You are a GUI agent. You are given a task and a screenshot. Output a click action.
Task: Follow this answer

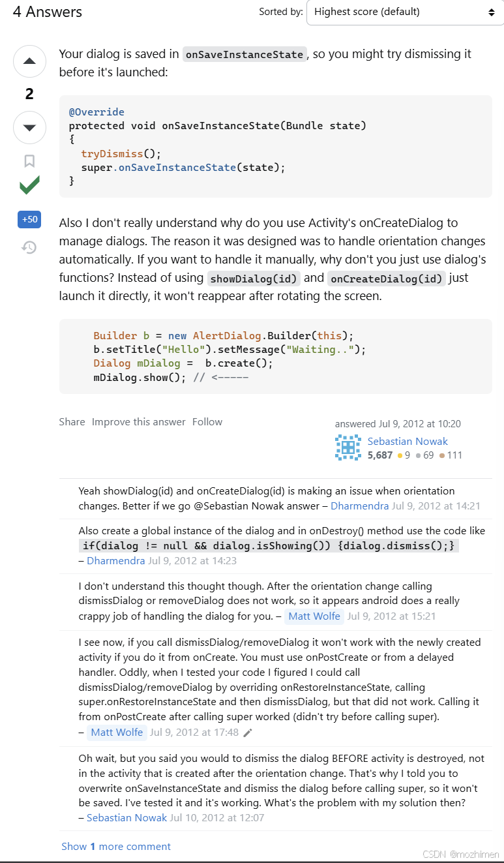(x=207, y=421)
